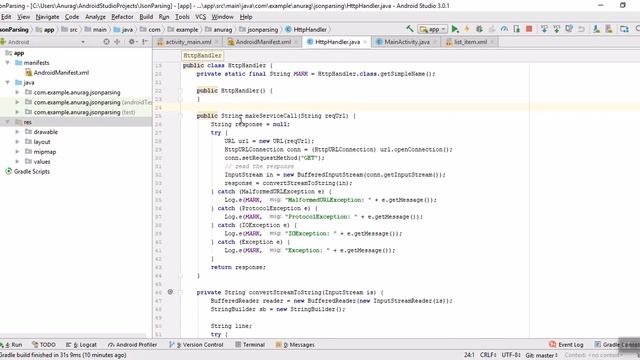This screenshot has height=360, width=640.
Task: Open the Analyze menu
Action: 96,17
